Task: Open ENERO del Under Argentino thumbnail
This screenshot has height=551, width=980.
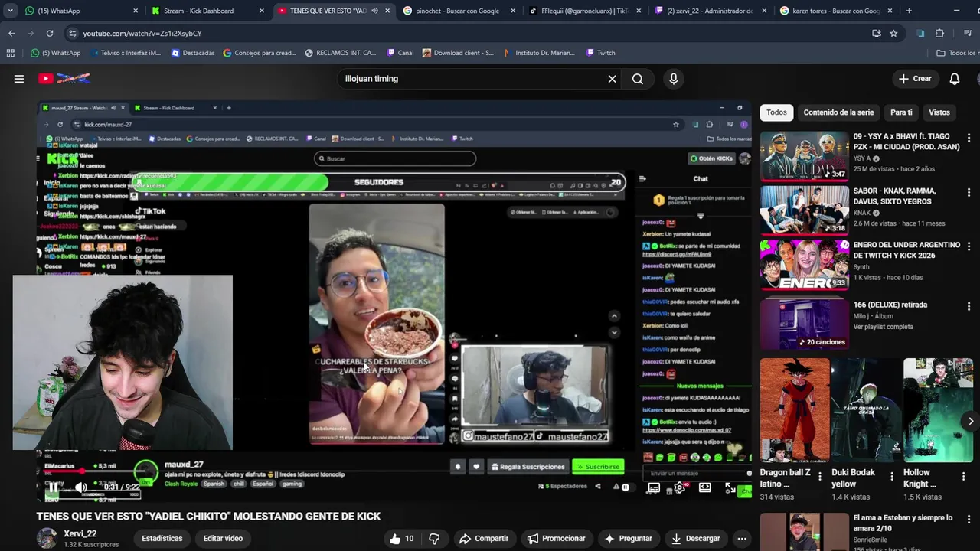Action: point(804,265)
